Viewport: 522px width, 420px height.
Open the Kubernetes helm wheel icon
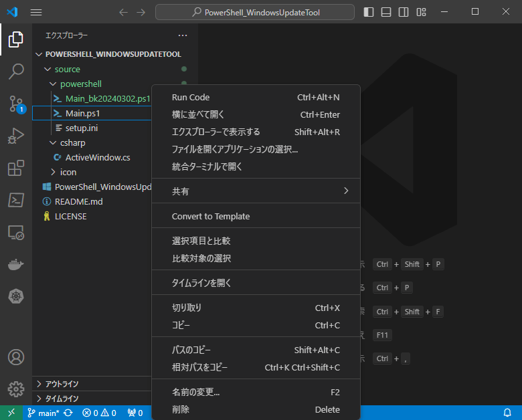(x=15, y=296)
